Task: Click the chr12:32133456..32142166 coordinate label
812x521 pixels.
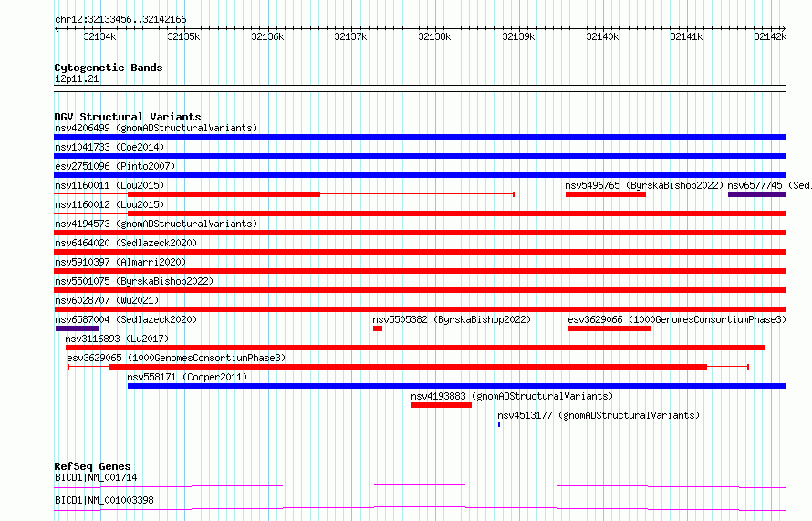Action: 120,19
